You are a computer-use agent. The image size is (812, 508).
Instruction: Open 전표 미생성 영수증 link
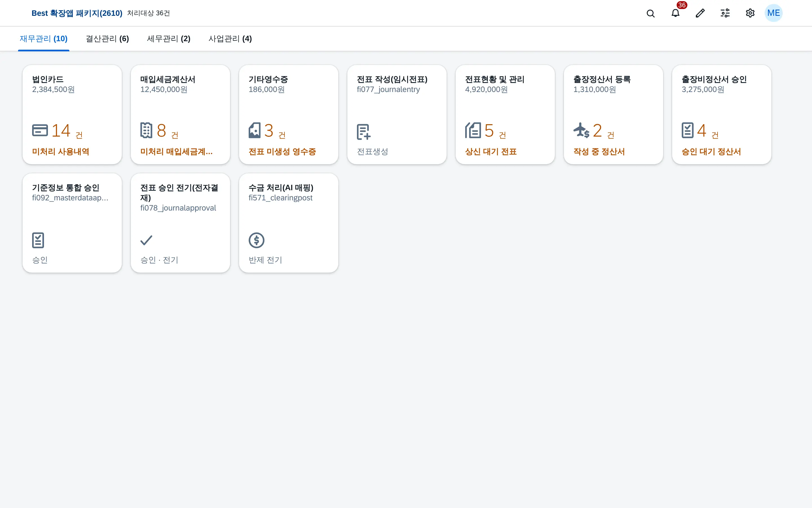pyautogui.click(x=282, y=152)
